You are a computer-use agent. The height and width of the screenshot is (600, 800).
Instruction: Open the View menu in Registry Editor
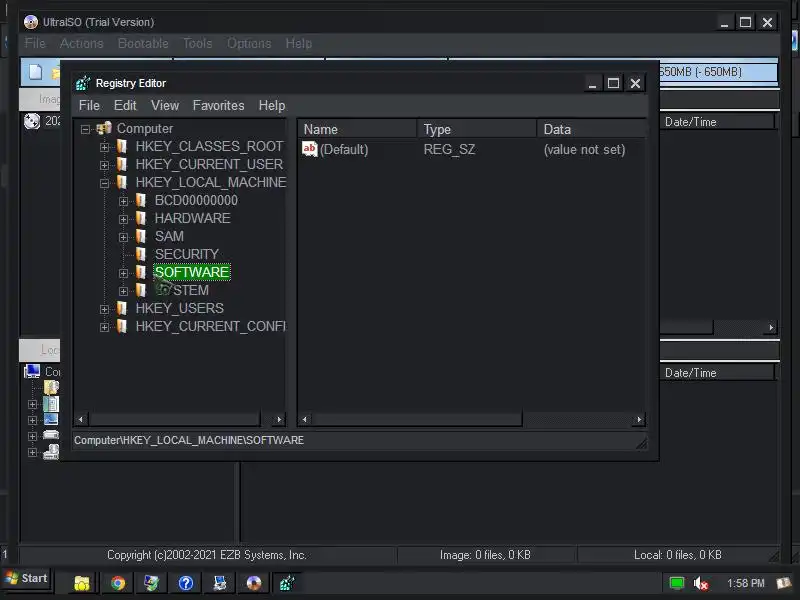pos(165,106)
